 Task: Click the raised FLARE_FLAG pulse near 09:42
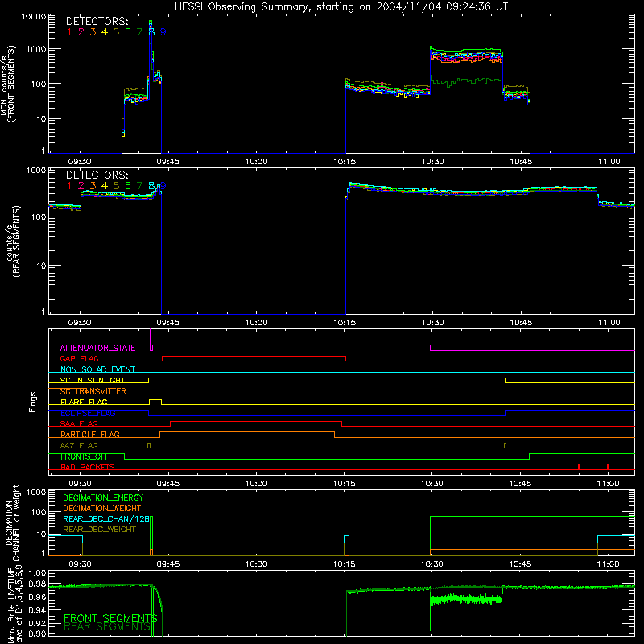point(155,400)
